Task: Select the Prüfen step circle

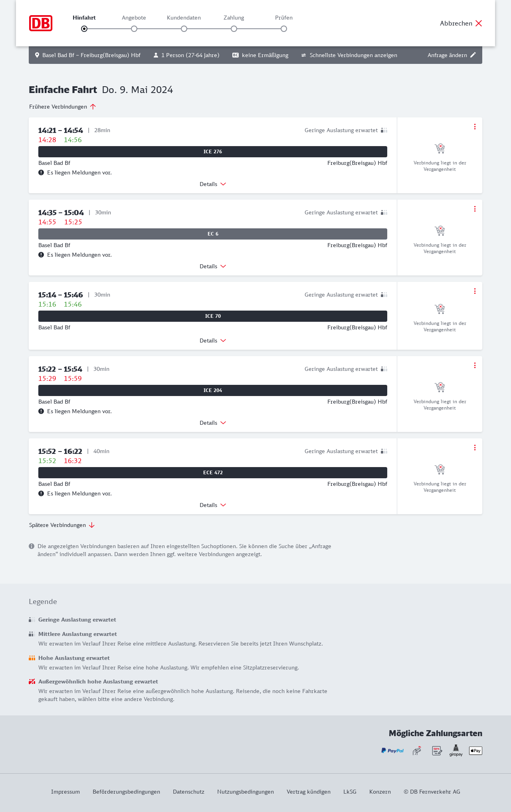Action: coord(284,29)
